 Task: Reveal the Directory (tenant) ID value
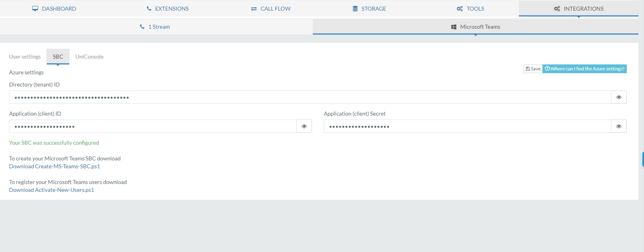[619, 97]
